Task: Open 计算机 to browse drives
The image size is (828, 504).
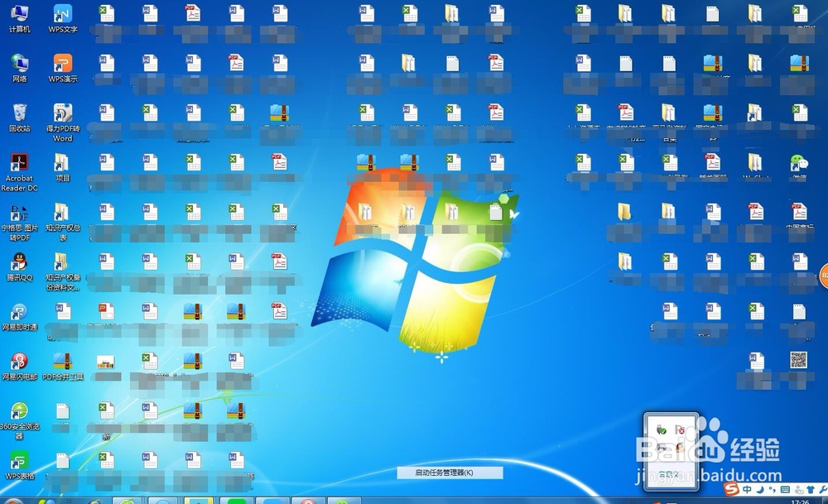Action: (18, 15)
